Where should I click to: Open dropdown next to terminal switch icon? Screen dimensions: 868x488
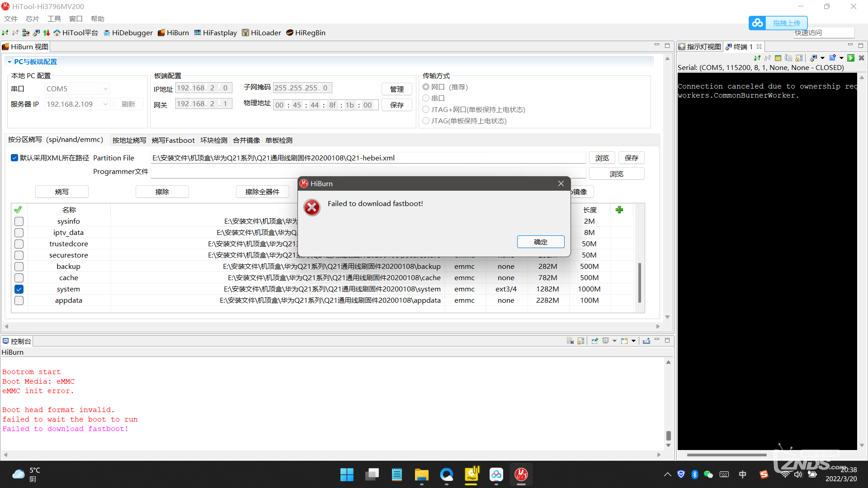click(x=822, y=58)
